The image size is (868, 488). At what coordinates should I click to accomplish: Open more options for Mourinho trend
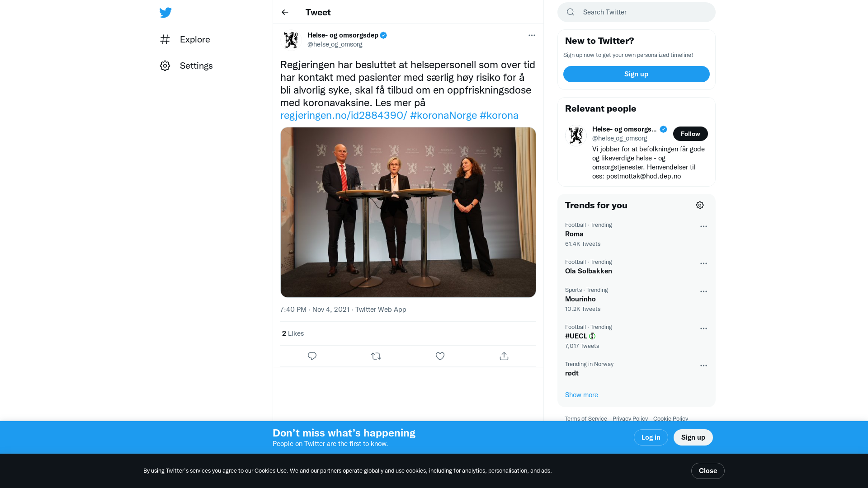[703, 291]
